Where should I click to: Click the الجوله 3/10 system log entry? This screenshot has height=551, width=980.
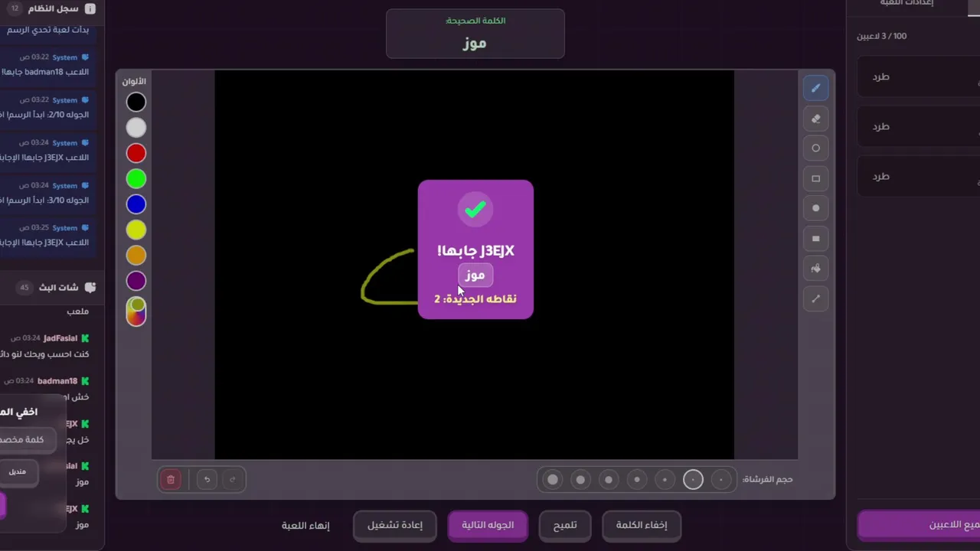point(46,193)
